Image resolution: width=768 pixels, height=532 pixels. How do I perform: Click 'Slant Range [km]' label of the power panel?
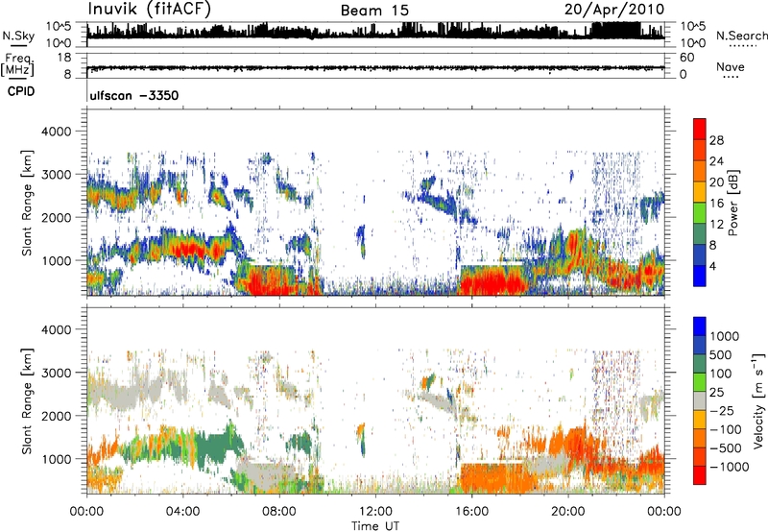(27, 203)
